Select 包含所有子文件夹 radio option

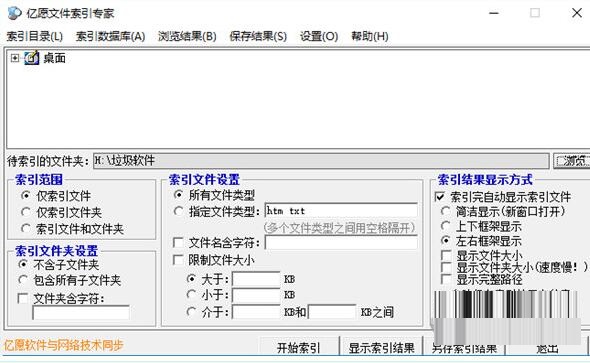click(23, 280)
